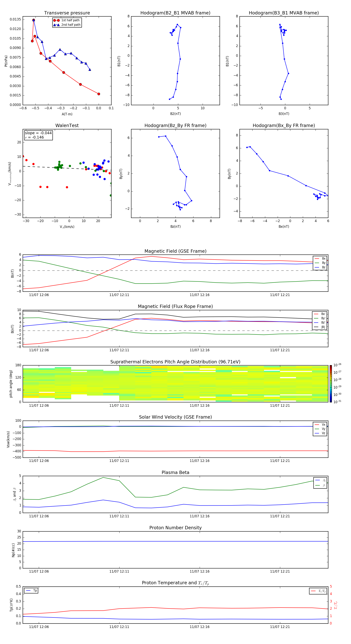Click the Vx legend entry in Solar Wind plot
This screenshot has height=644, width=351.
(320, 425)
